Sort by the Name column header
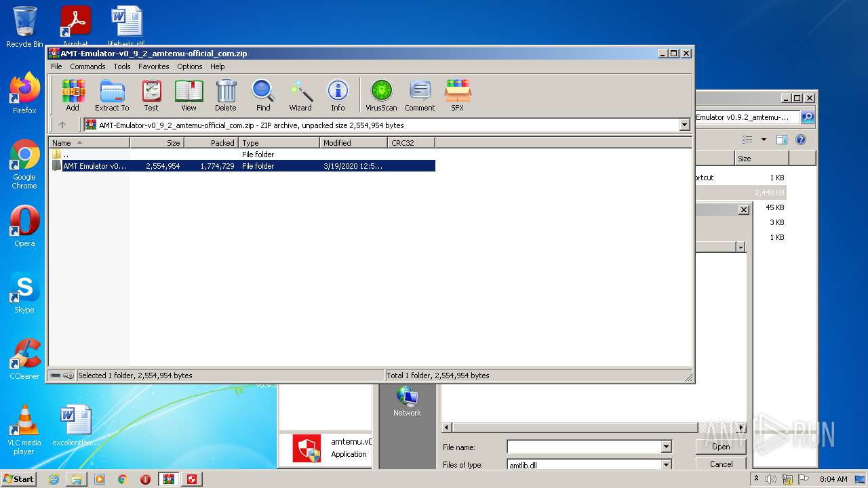 point(90,143)
